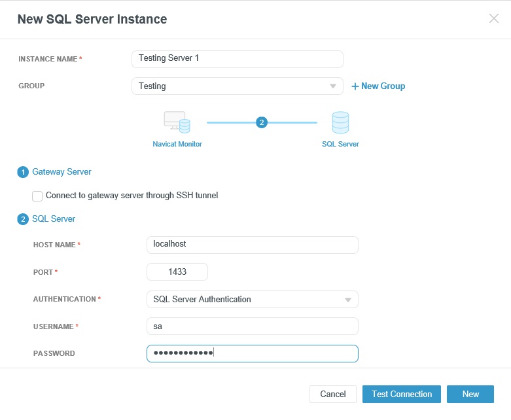Enable SSH tunnel gateway connection checkbox

37,196
